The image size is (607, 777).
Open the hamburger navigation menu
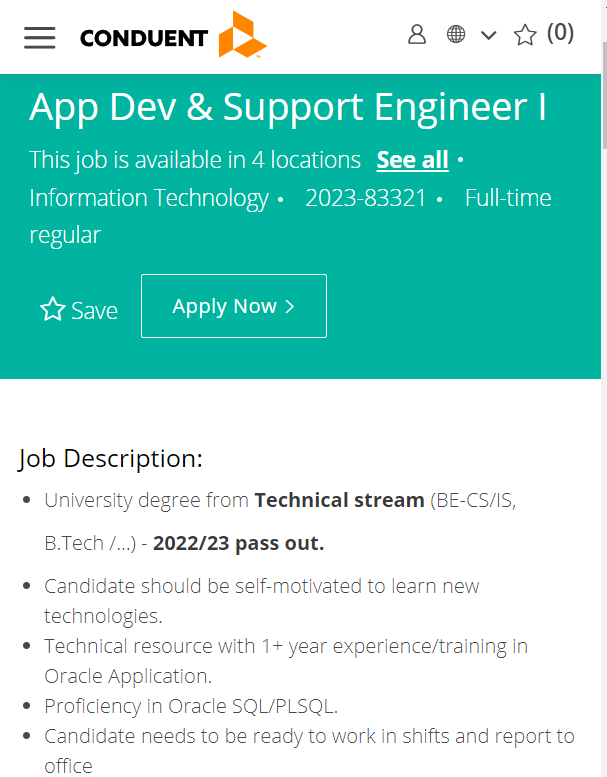point(40,38)
